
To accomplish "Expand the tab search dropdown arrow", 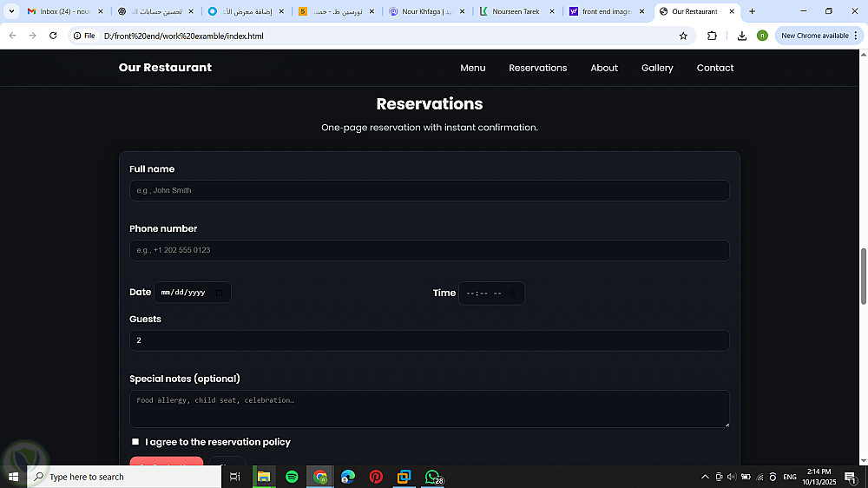I will point(11,11).
